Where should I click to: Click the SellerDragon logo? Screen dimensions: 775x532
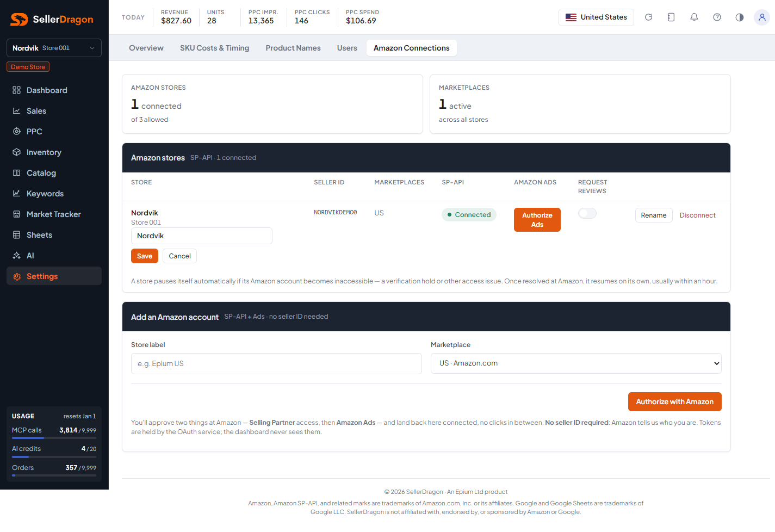pos(52,20)
